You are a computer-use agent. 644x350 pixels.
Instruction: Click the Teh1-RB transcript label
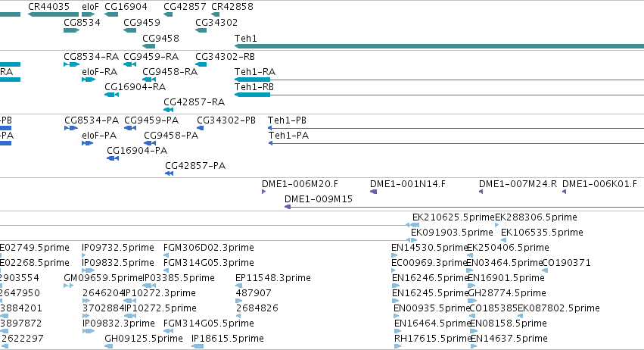coord(254,87)
